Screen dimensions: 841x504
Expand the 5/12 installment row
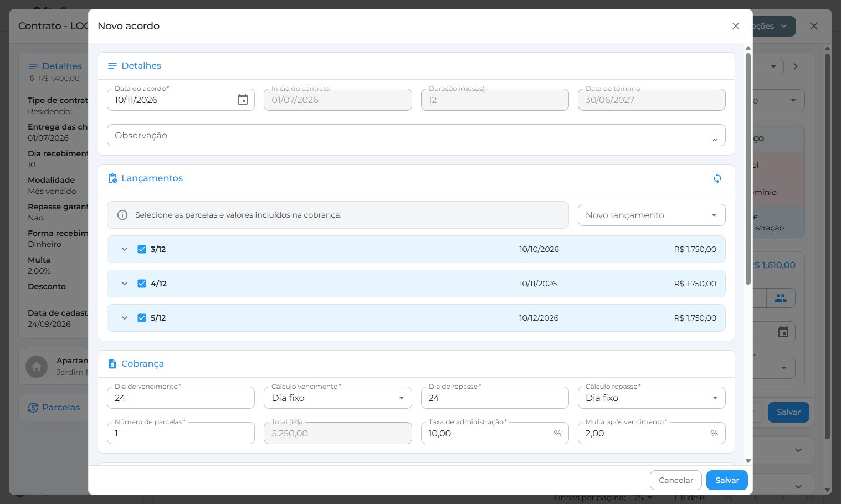click(x=125, y=318)
